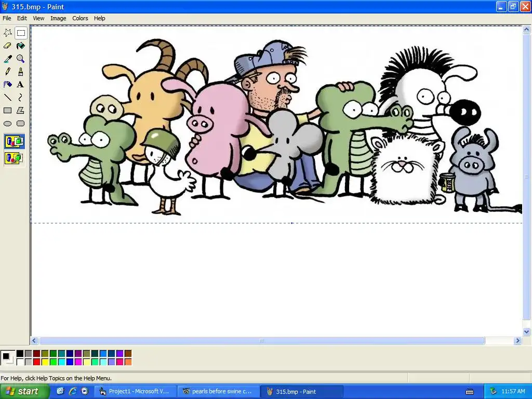532x399 pixels.
Task: Pick the Rectangle shape tool
Action: [7, 111]
